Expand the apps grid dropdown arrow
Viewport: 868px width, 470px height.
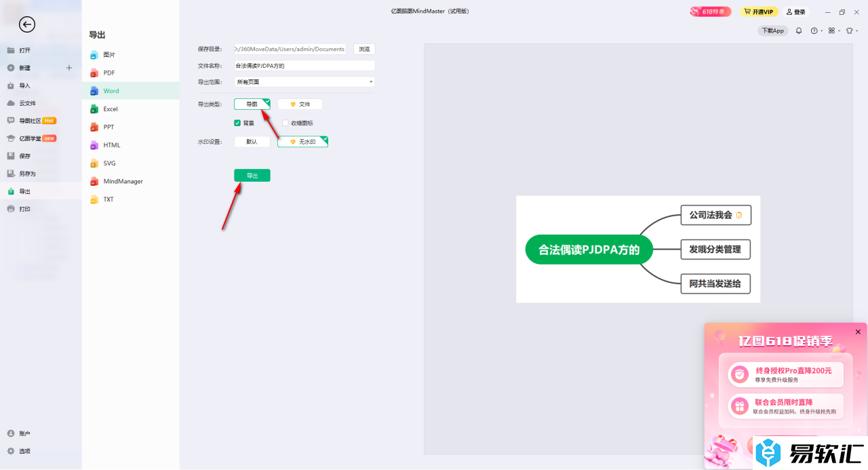point(840,31)
